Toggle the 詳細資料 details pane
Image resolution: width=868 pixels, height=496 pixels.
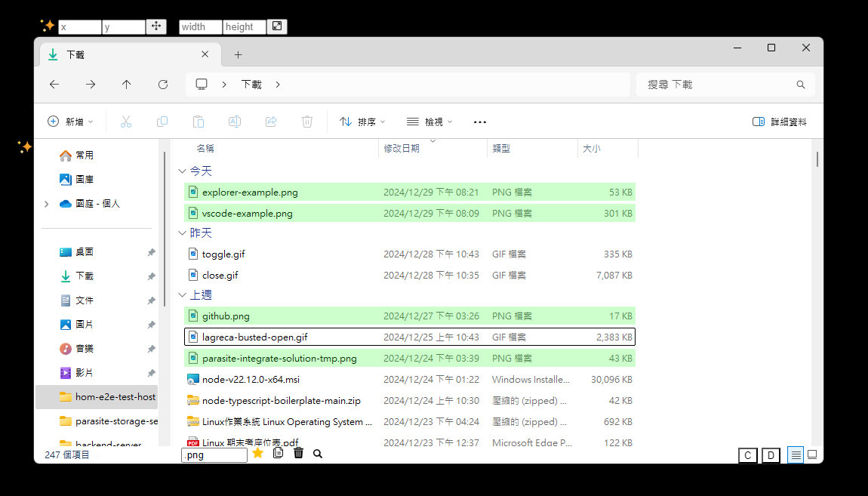780,122
